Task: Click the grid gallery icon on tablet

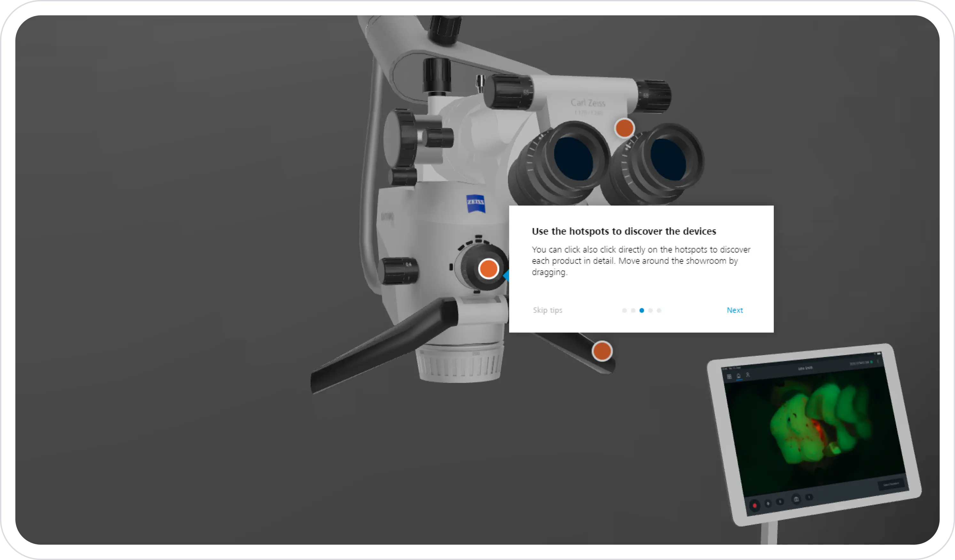Action: click(729, 377)
